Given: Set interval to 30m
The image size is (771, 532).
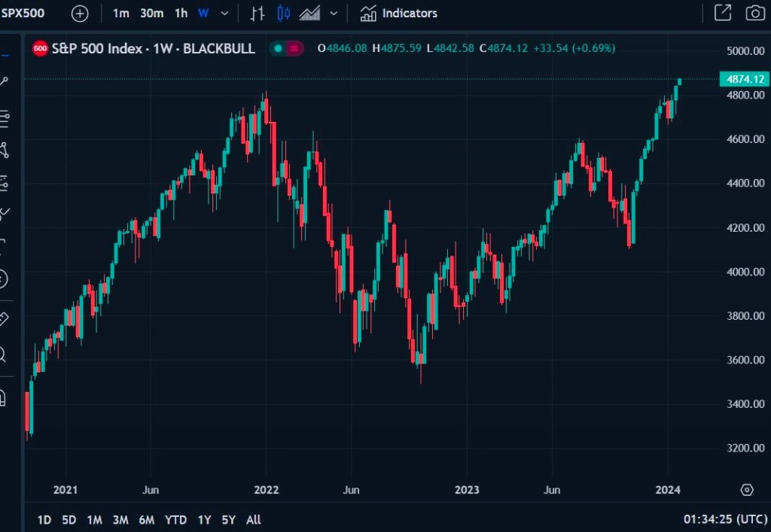Looking at the screenshot, I should (x=152, y=14).
